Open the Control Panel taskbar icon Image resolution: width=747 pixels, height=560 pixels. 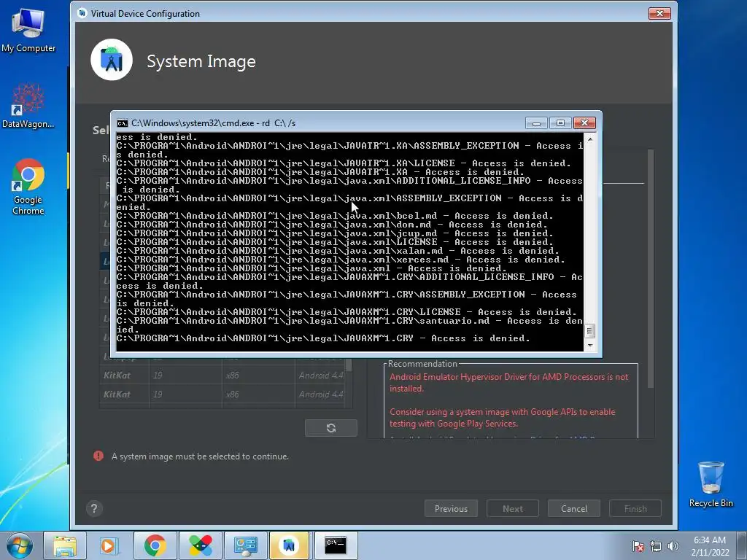tap(245, 545)
